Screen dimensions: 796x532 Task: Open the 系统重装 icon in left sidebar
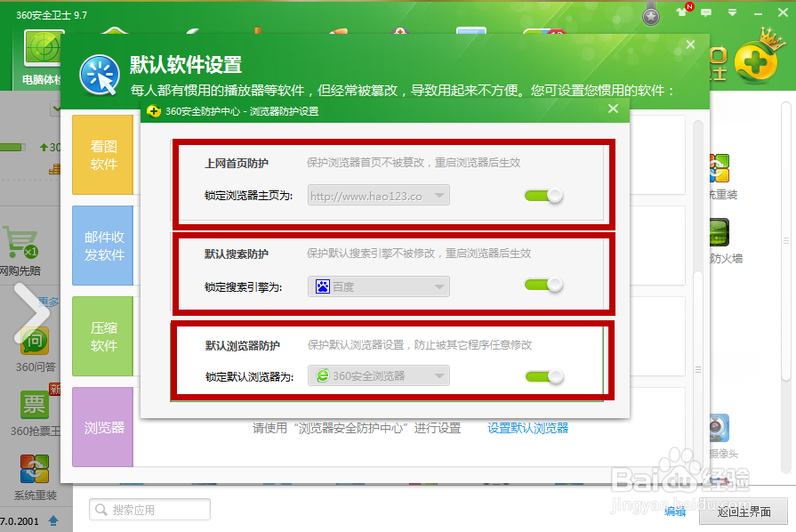[x=35, y=469]
